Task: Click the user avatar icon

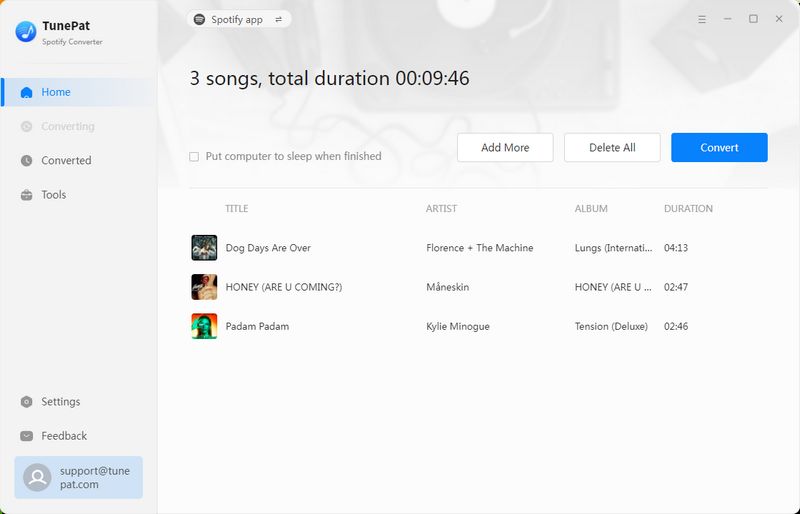Action: [x=37, y=478]
